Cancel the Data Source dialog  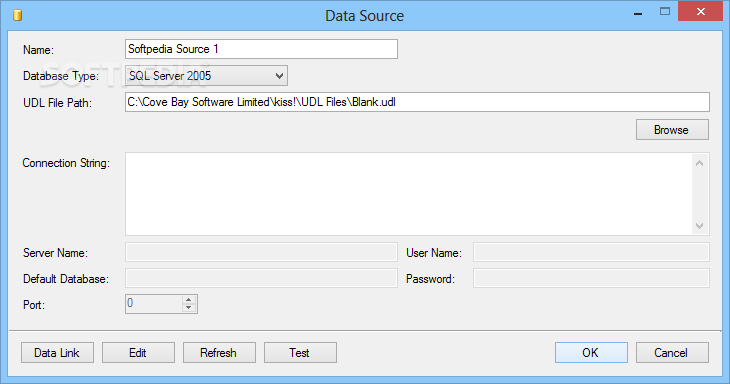(672, 353)
